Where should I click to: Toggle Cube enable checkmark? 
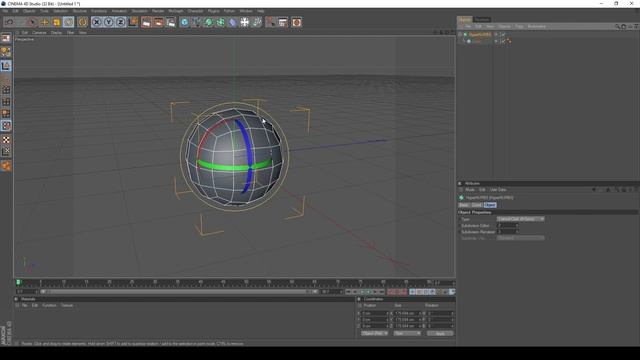click(x=503, y=41)
